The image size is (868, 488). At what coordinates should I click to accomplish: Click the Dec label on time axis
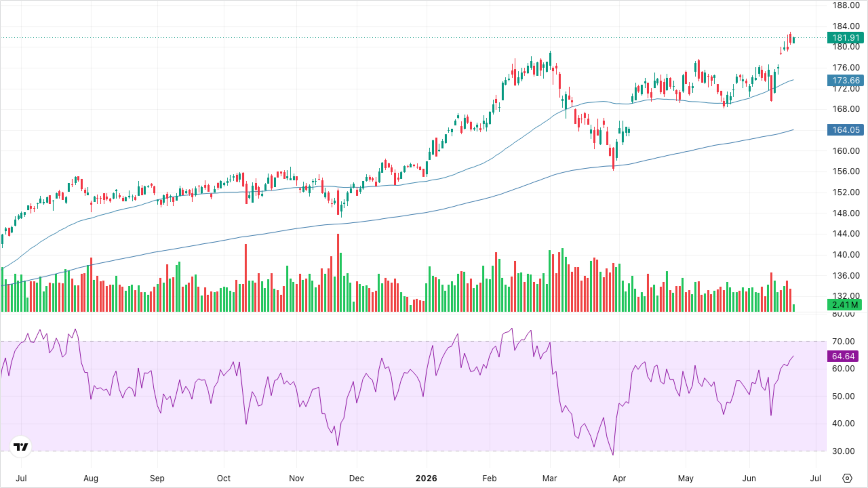[356, 478]
